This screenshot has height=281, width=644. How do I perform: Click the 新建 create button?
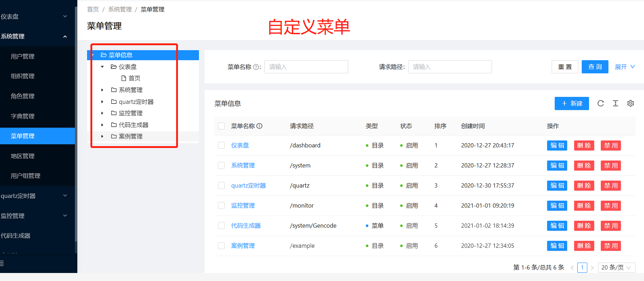[572, 104]
